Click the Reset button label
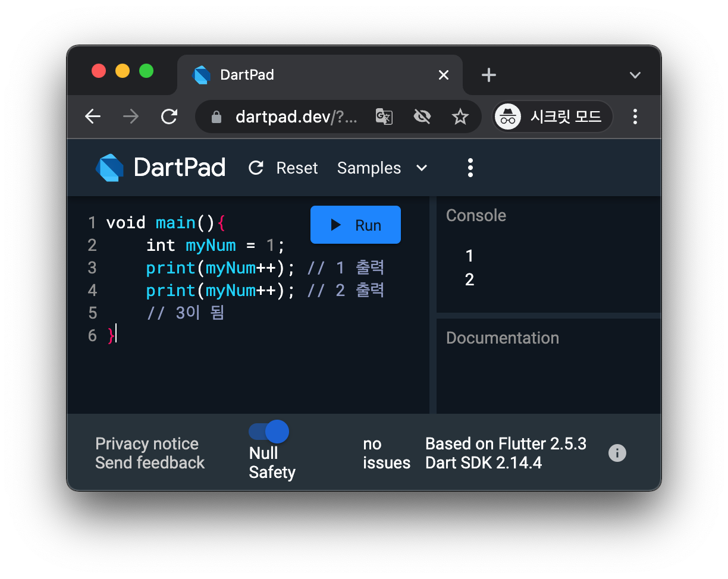This screenshot has width=728, height=579. [x=297, y=168]
